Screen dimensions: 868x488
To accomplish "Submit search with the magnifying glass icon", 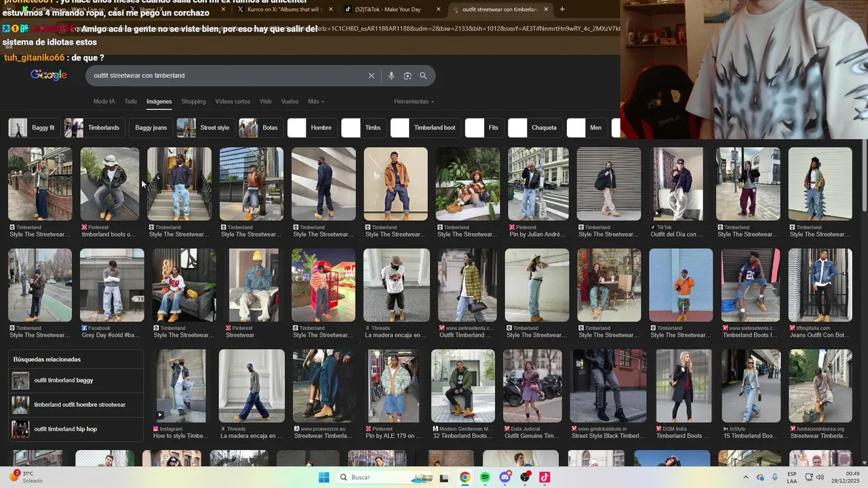I will [x=423, y=76].
